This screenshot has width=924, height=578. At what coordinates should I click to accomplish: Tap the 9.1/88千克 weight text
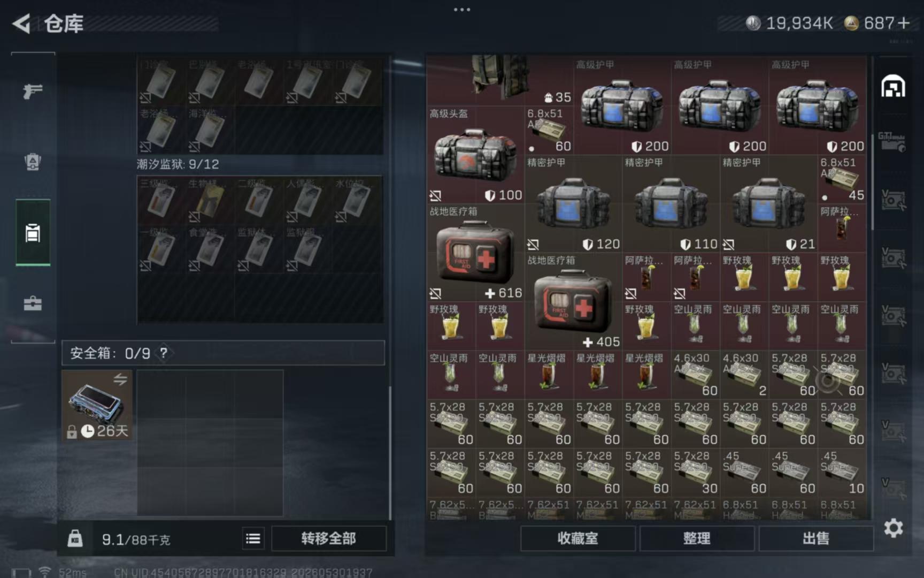coord(136,539)
